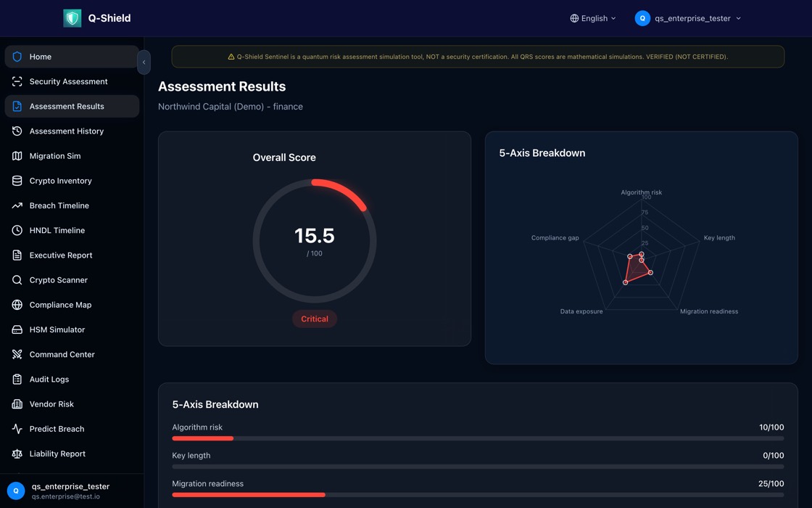This screenshot has width=812, height=508.
Task: Click the Critical status badge
Action: pos(315,319)
